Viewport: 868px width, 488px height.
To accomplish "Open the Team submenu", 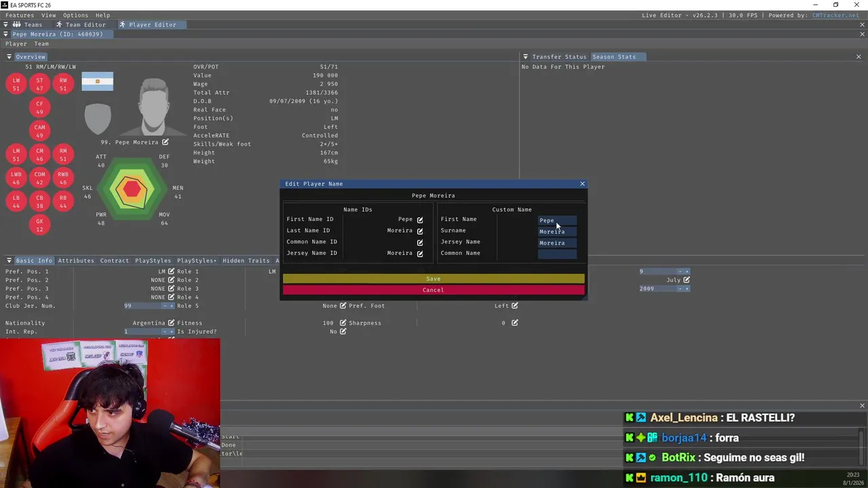I will pos(41,44).
